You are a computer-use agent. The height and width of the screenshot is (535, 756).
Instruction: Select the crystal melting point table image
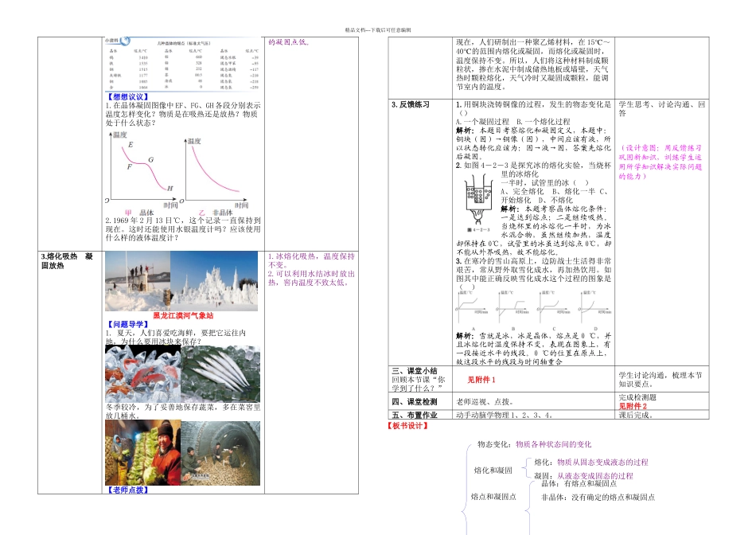(x=183, y=64)
